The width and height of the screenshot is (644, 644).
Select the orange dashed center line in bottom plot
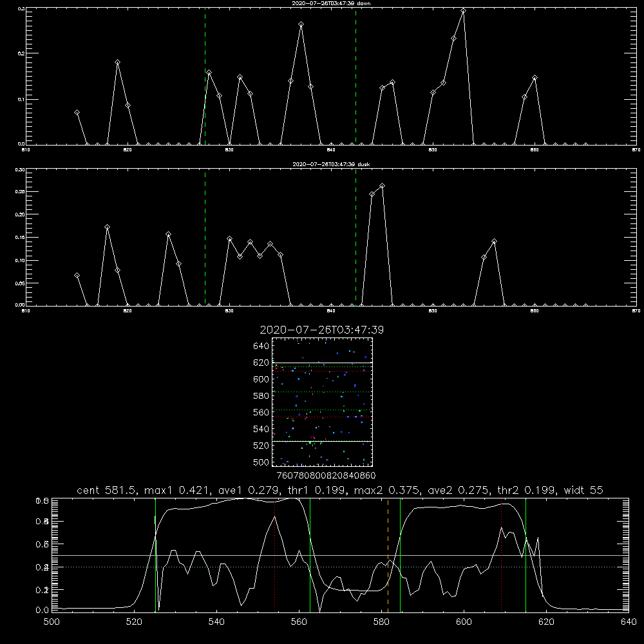coord(388,554)
